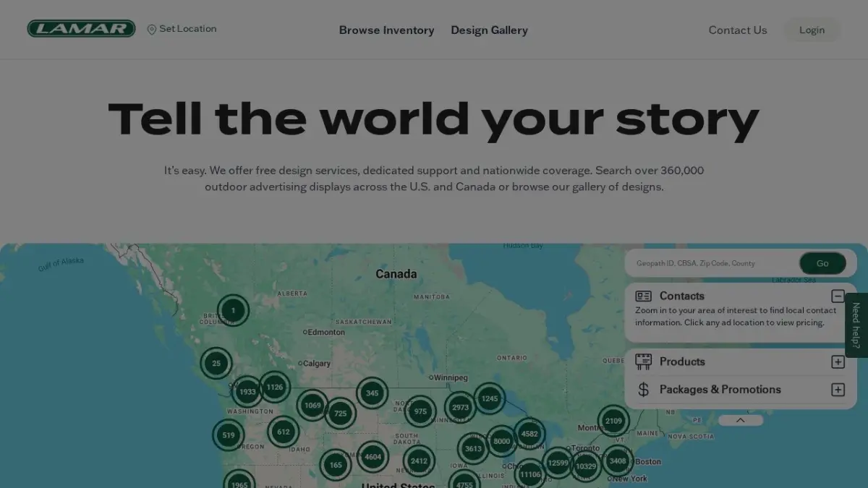The width and height of the screenshot is (868, 488).
Task: Open the Contact Us link
Action: coord(738,30)
